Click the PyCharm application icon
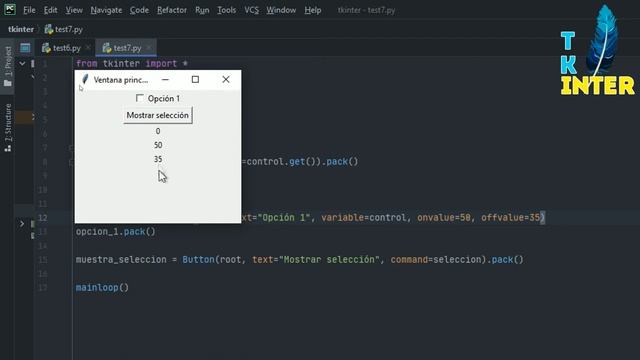The image size is (640, 360). [x=10, y=9]
